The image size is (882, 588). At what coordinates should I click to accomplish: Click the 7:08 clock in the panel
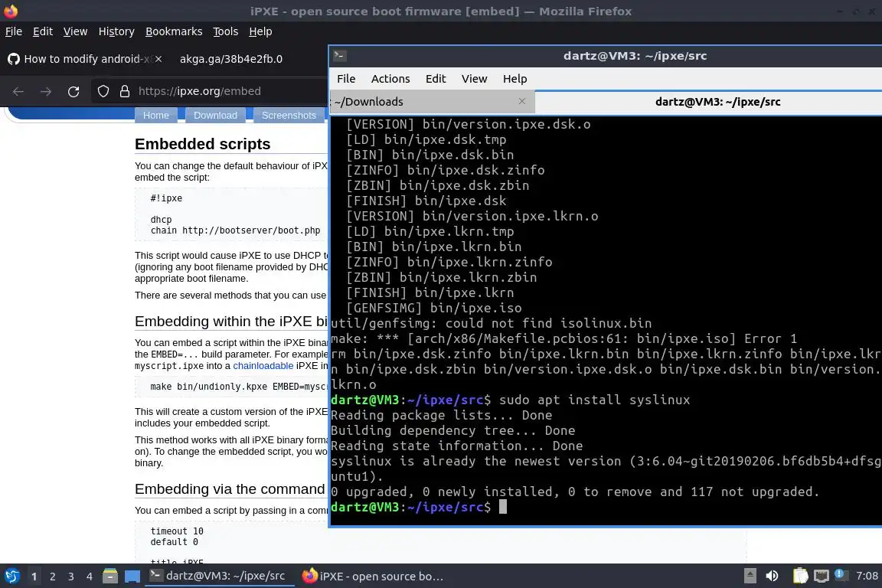(867, 576)
